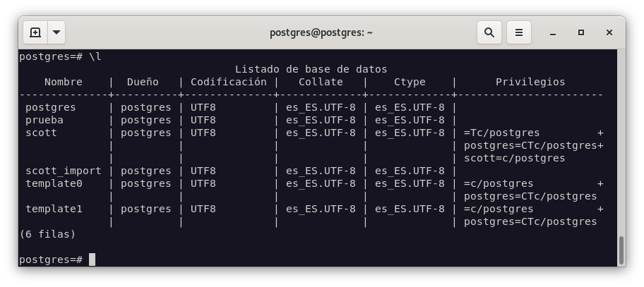This screenshot has height=287, width=644.
Task: Expand the new tab dropdown arrow
Action: tap(56, 32)
